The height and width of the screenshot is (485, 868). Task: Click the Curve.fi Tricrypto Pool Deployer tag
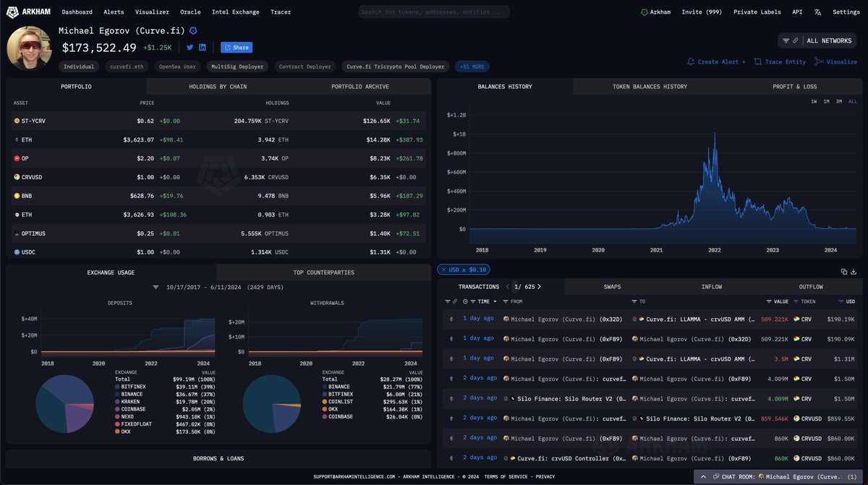(x=396, y=66)
